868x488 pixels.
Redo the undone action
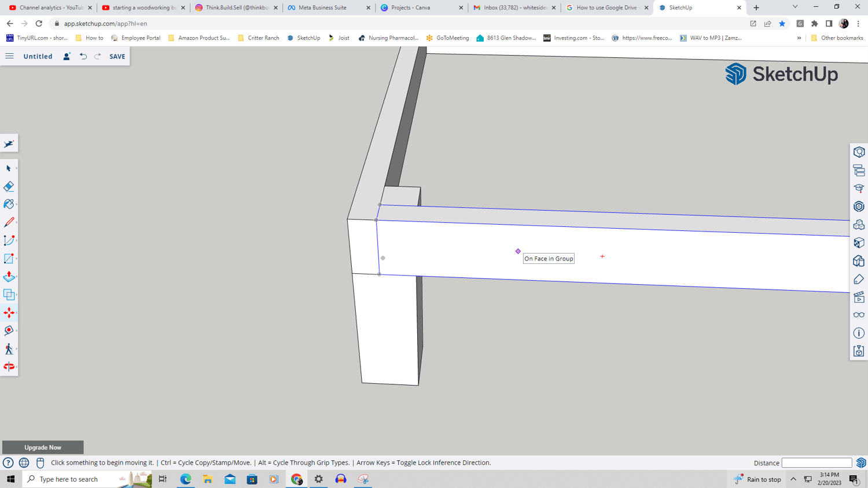click(98, 56)
